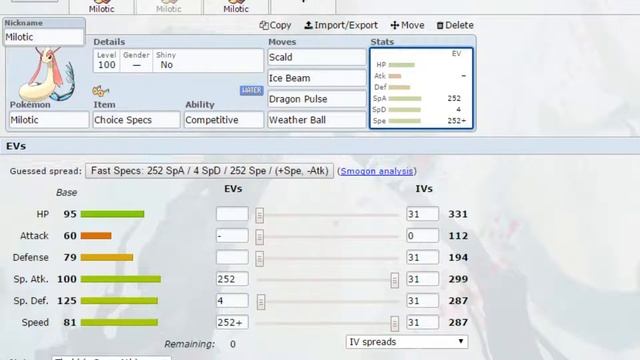This screenshot has height=360, width=640.
Task: Click the Copy button
Action: (x=276, y=25)
